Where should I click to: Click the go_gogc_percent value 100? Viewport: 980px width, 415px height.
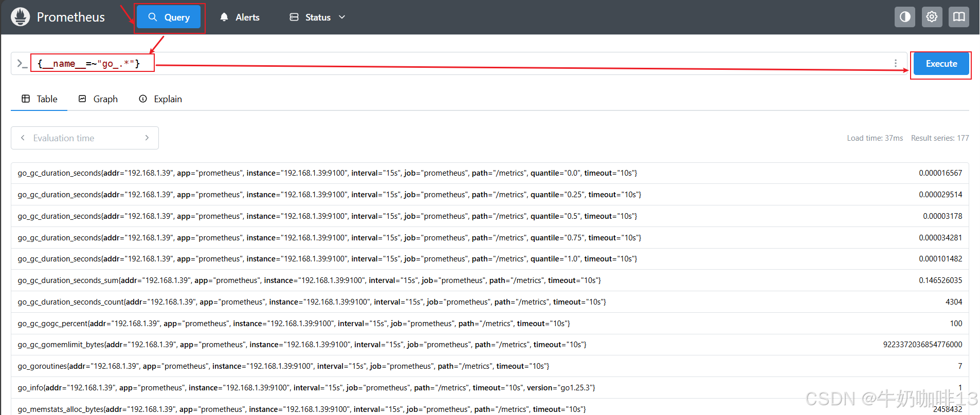[956, 324]
